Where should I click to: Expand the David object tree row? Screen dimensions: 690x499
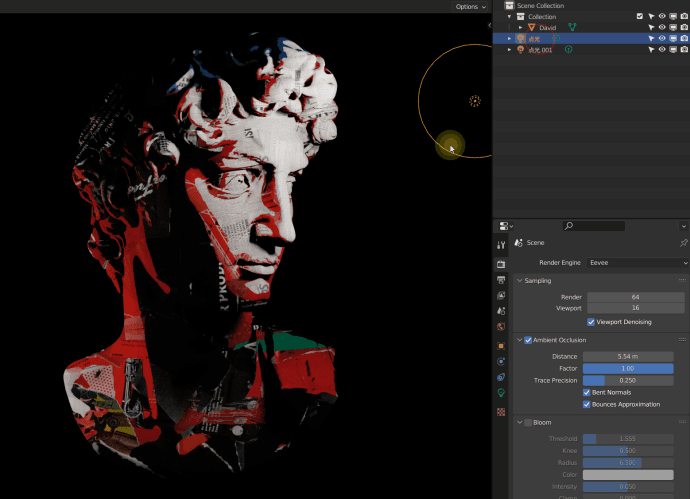click(521, 27)
